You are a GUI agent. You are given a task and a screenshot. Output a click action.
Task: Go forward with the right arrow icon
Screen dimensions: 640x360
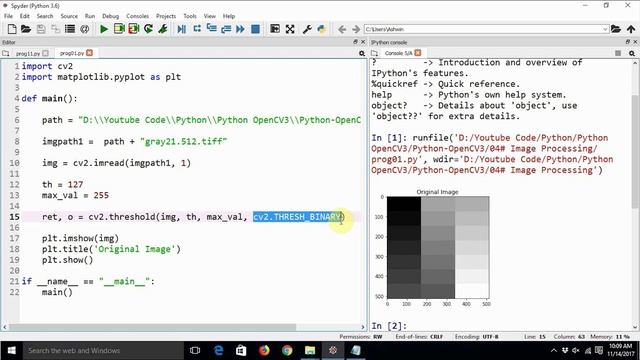[356, 29]
